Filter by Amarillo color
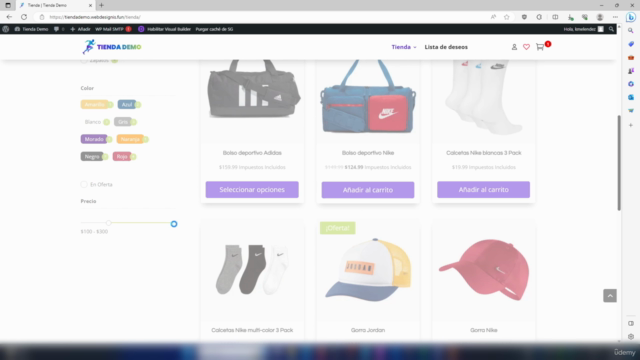640x360 pixels. pyautogui.click(x=94, y=104)
